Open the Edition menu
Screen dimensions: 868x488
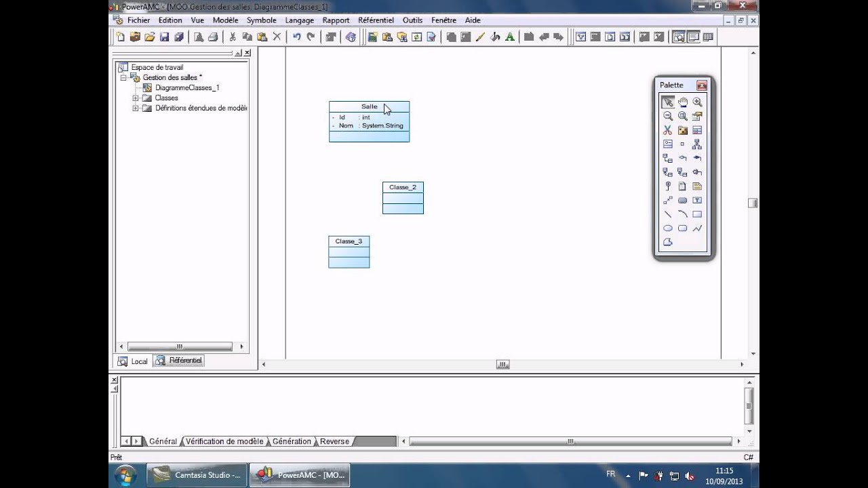[170, 20]
